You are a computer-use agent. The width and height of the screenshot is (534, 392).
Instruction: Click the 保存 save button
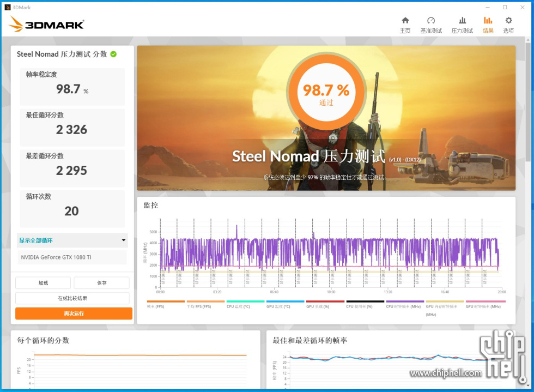point(101,283)
